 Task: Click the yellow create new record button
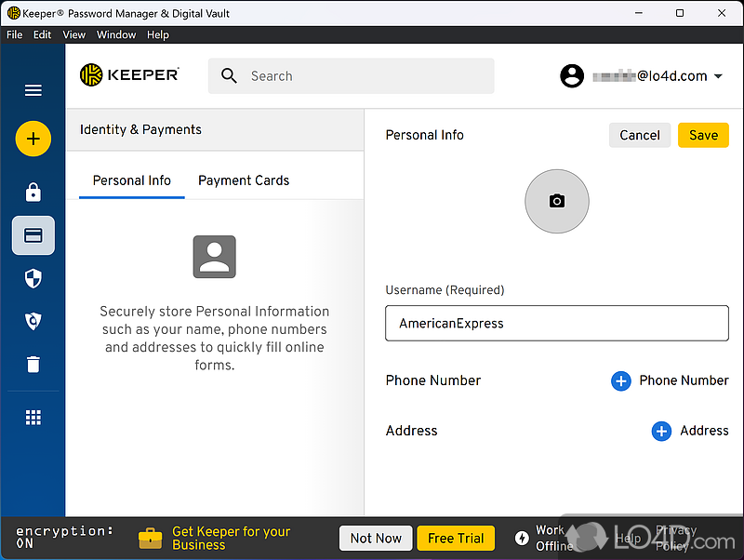33,139
